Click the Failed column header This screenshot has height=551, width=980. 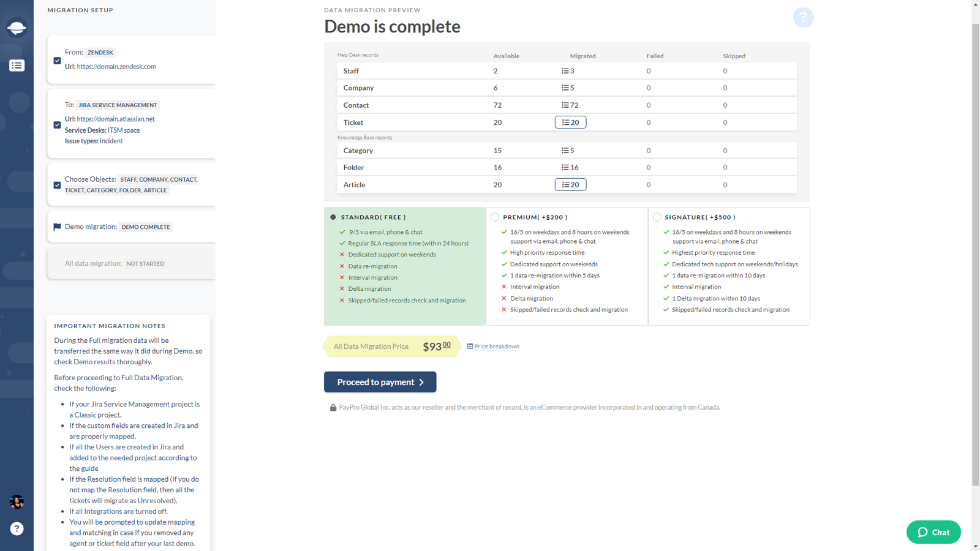click(x=655, y=56)
